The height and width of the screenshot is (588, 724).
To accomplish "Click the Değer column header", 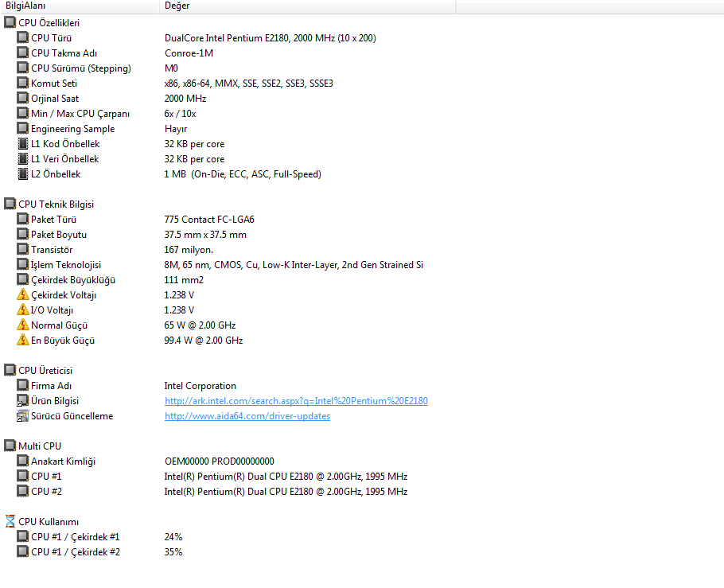I will [308, 6].
